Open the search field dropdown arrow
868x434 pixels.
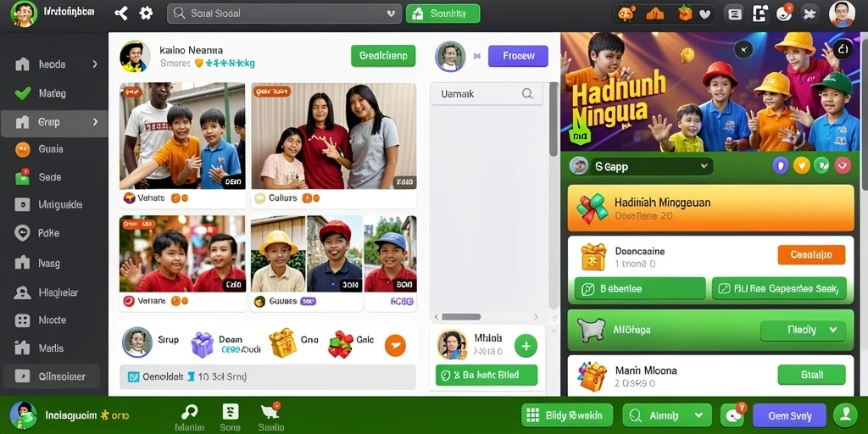[391, 14]
